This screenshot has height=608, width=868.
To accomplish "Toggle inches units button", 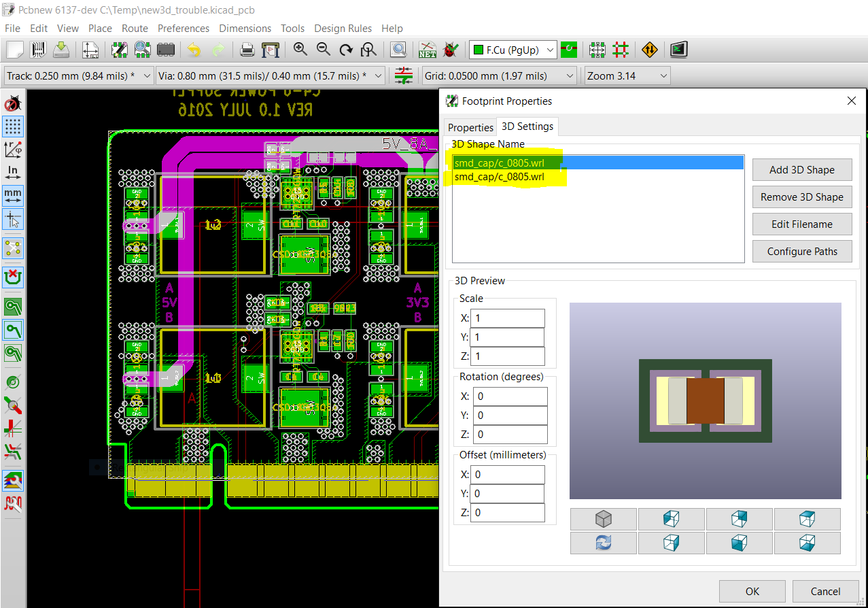I will (13, 171).
